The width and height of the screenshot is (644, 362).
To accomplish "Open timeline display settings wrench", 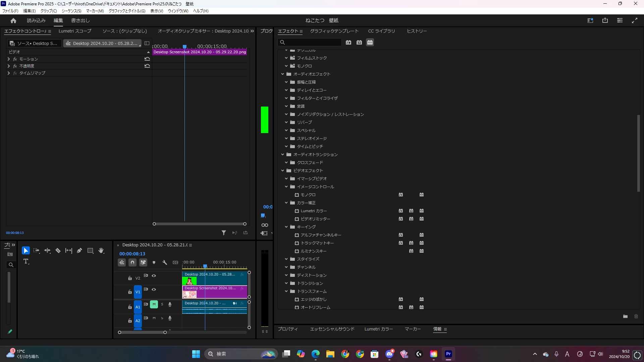I will pos(165,263).
